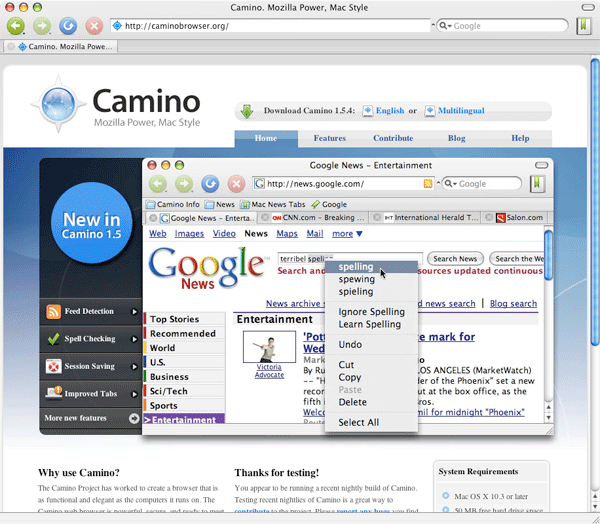Viewport: 600px width, 524px height.
Task: Select Ignore Spelling in context menu
Action: [371, 312]
